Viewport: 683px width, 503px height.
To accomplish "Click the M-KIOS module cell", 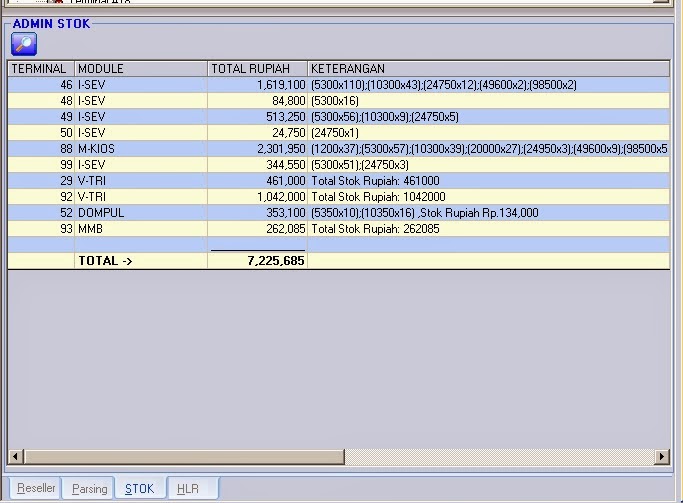I will click(x=141, y=149).
